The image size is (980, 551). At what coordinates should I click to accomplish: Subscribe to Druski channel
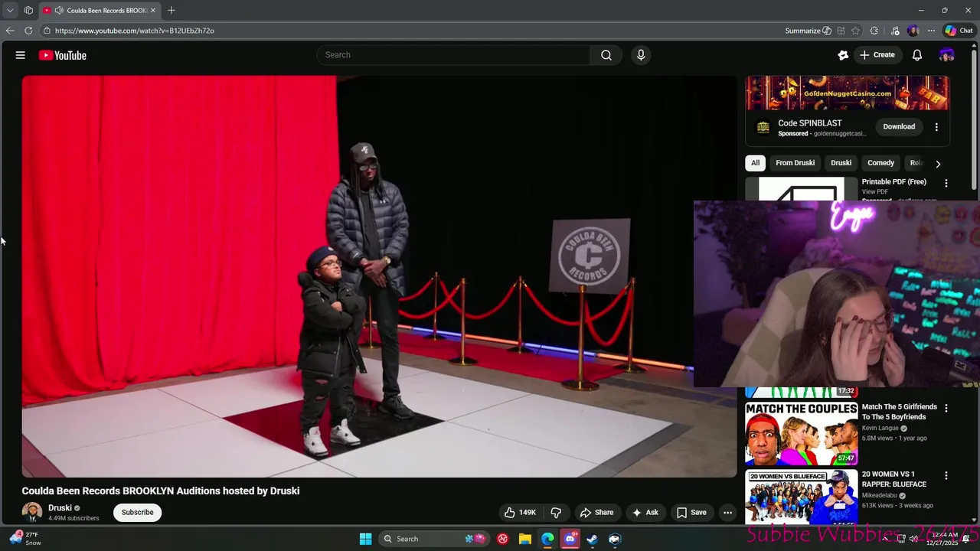(137, 513)
